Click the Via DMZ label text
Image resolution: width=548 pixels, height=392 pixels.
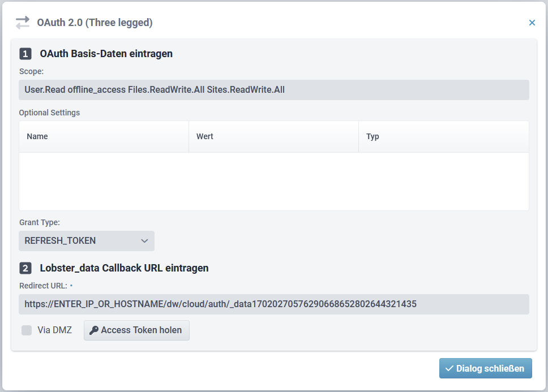[54, 330]
